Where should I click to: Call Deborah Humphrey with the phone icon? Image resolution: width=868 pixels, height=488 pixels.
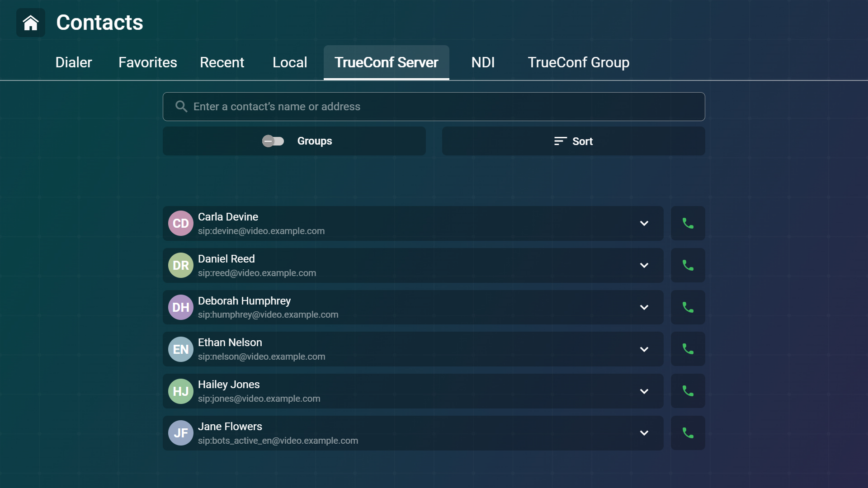point(688,307)
